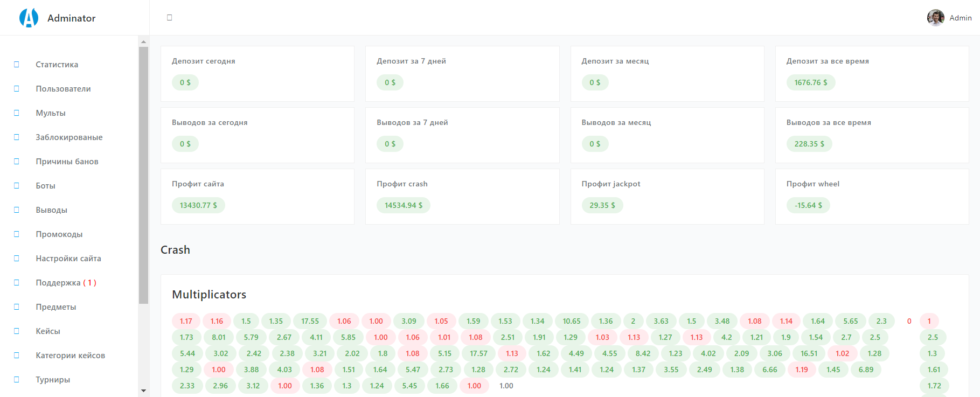Open Поддержка with one pending ticket
980x397 pixels.
pos(66,283)
